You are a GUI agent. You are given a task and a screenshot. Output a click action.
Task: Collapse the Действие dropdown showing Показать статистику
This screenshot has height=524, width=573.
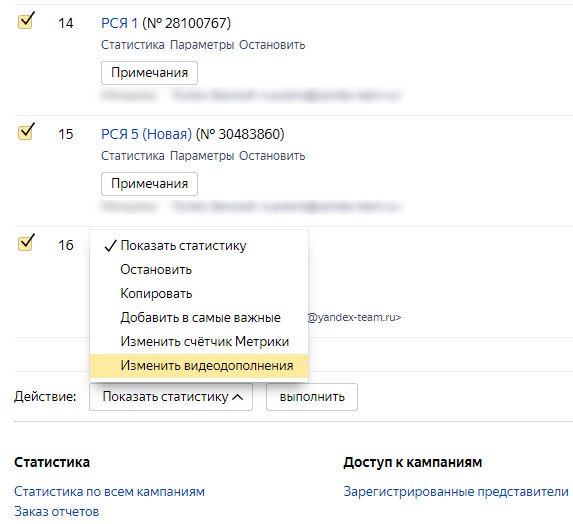pyautogui.click(x=171, y=397)
